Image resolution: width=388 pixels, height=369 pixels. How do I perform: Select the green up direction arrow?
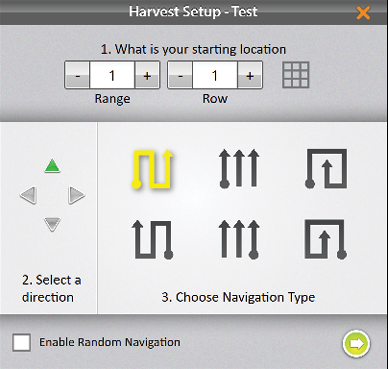[52, 166]
